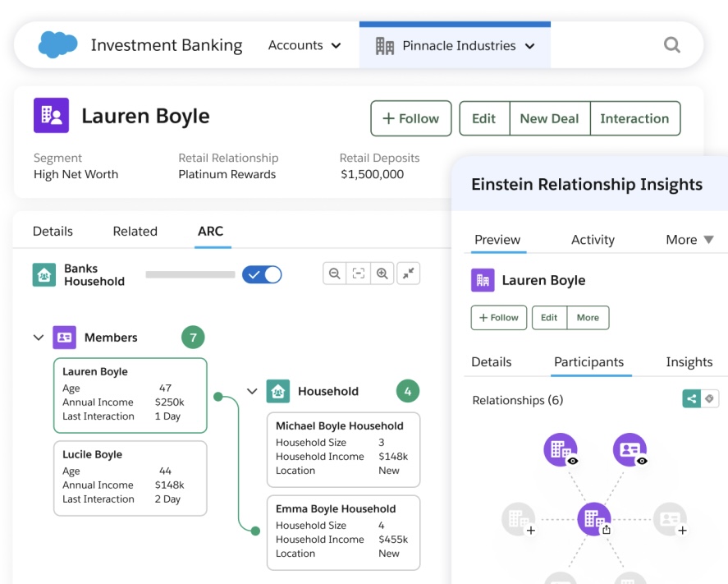Select the Lucile Boyle member card
This screenshot has height=584, width=728.
130,478
